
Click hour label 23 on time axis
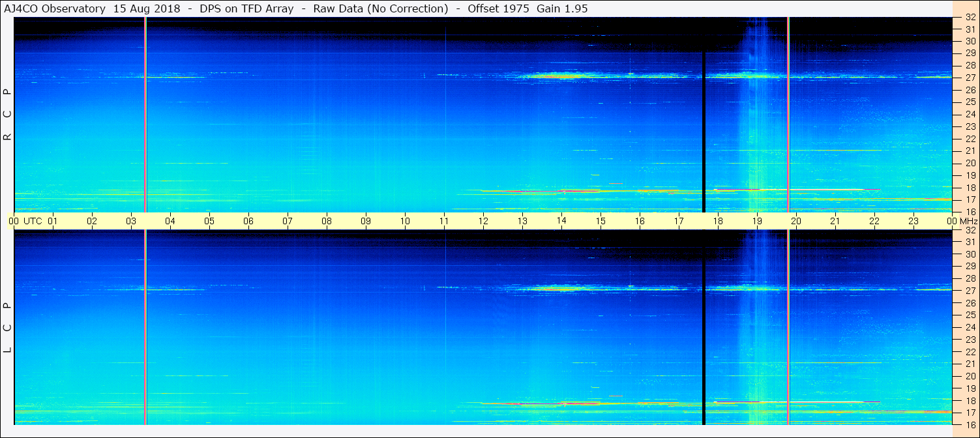tap(913, 221)
